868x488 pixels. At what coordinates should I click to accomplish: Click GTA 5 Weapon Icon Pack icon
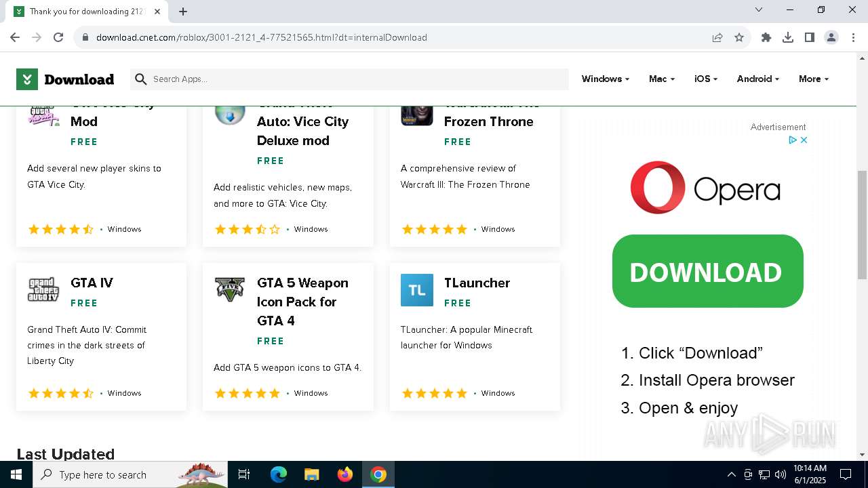(x=230, y=289)
